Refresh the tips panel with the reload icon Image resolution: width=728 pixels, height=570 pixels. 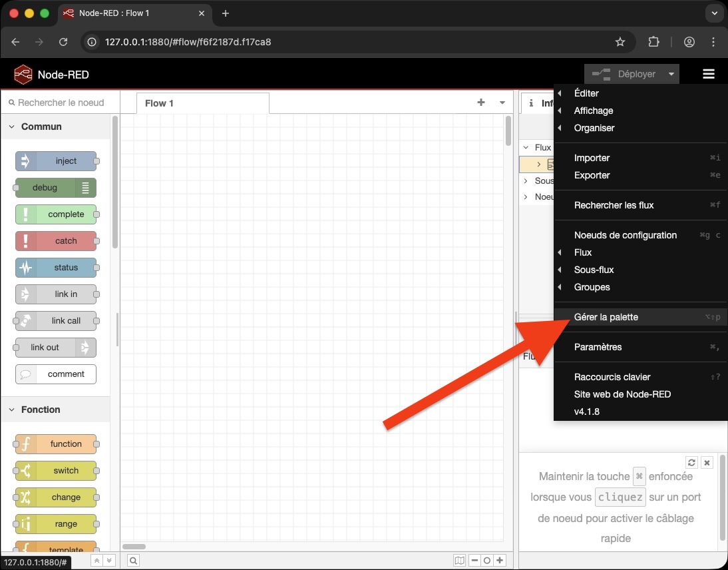pos(691,462)
